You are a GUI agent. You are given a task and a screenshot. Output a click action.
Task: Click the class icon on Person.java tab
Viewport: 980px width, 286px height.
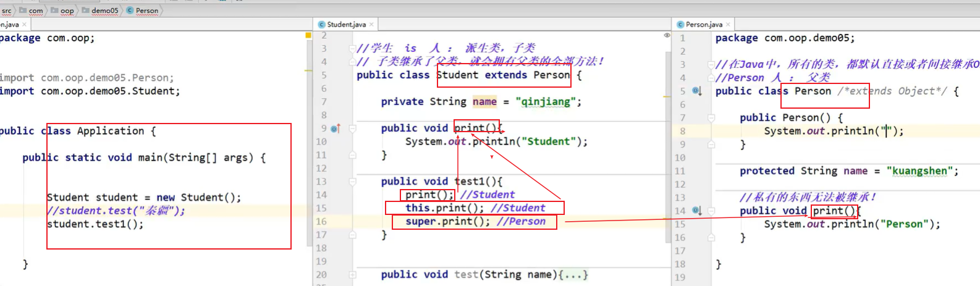pyautogui.click(x=680, y=25)
